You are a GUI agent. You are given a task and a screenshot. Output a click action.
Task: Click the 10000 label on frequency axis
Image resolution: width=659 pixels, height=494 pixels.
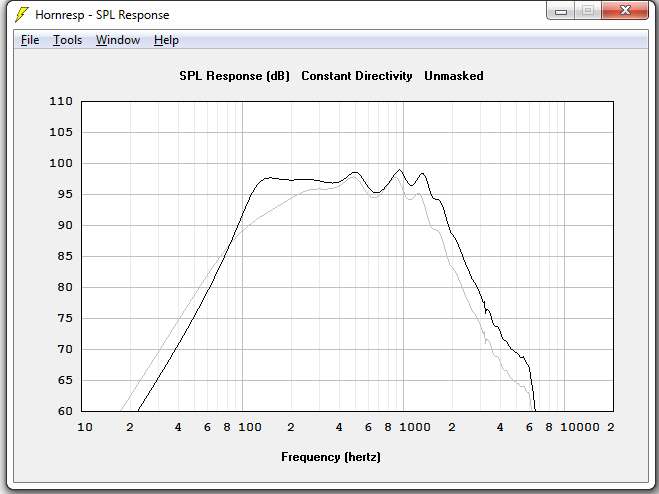coord(580,428)
